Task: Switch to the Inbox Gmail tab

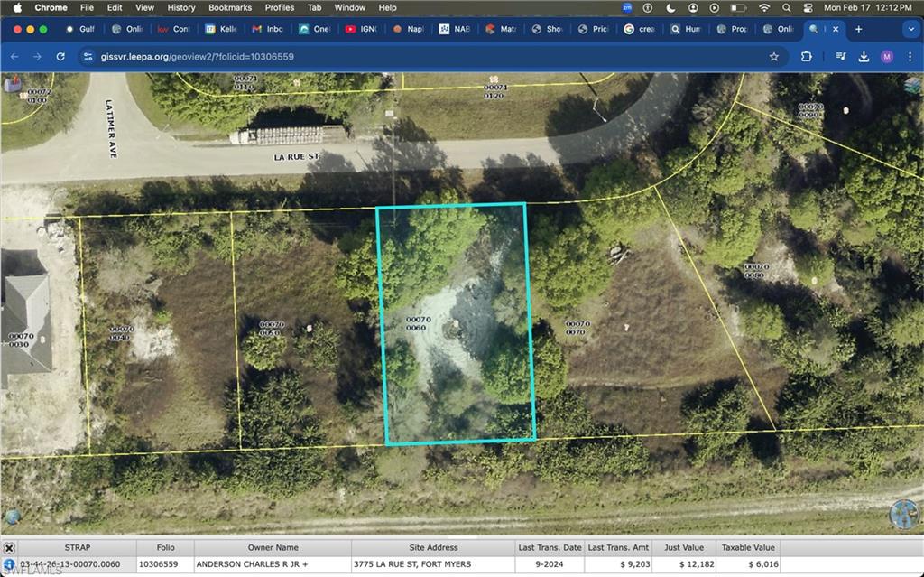Action: point(269,29)
